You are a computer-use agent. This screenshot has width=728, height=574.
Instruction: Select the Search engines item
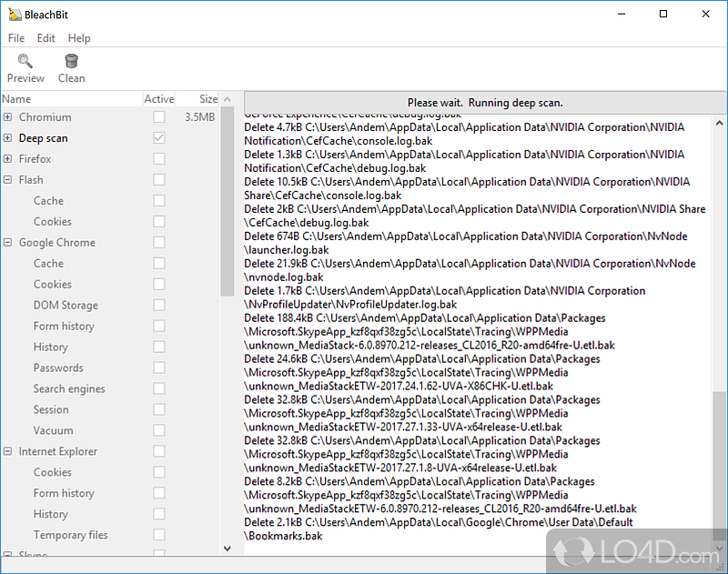(69, 388)
